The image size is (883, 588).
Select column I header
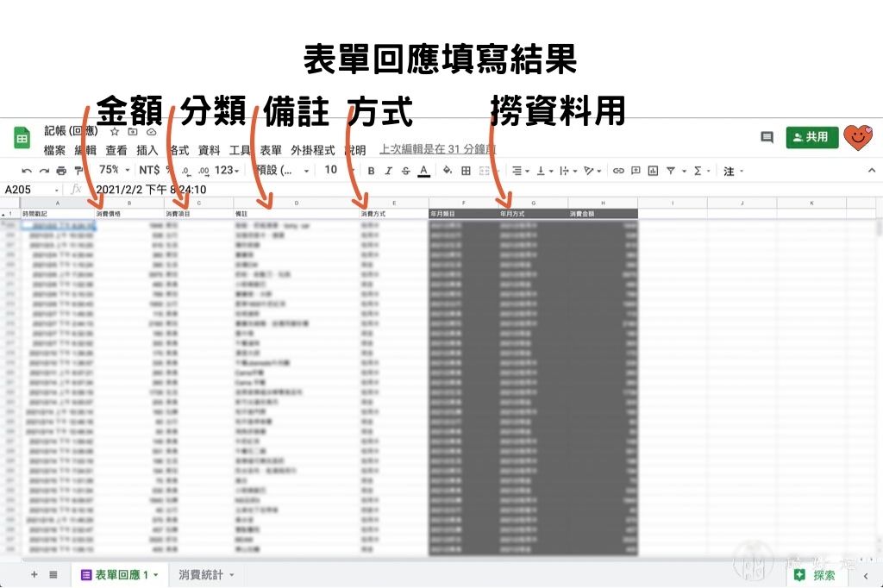click(x=673, y=203)
